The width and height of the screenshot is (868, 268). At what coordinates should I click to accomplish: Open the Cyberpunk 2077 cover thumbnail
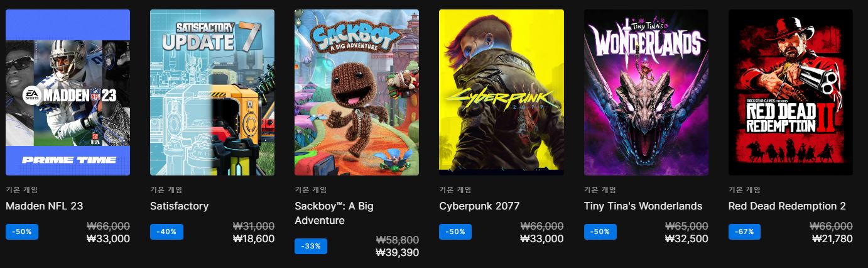[501, 92]
